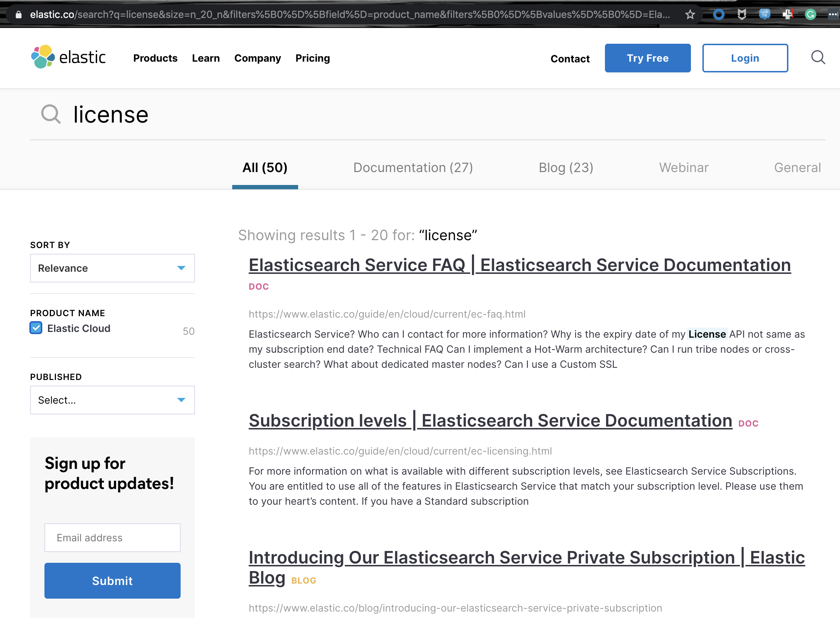
Task: Open the Pricing menu item
Action: click(x=312, y=58)
